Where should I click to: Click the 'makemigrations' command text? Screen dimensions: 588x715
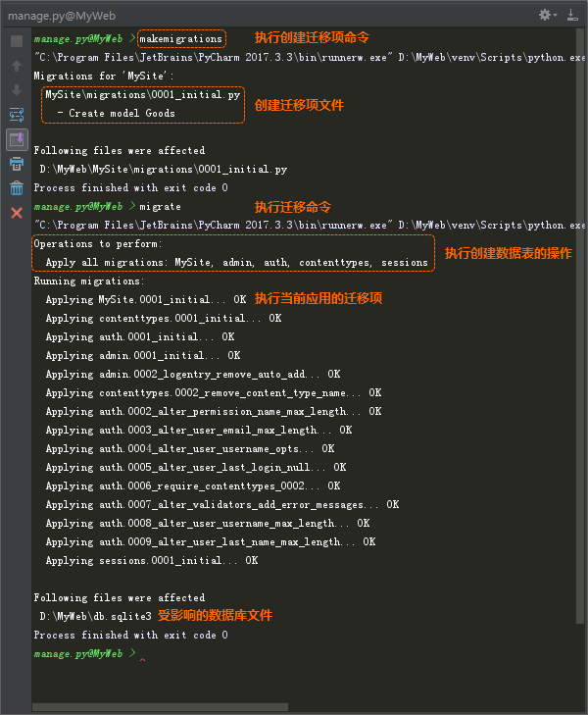coord(181,39)
